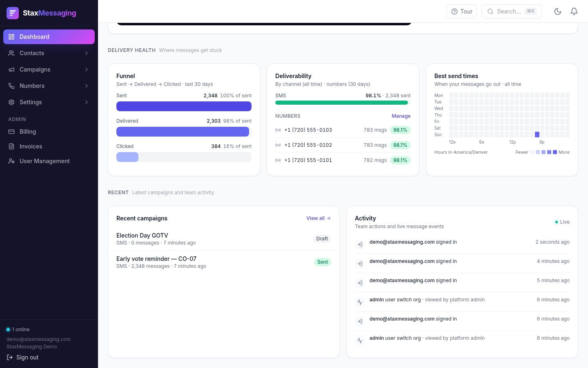
Task: Open notifications bell icon
Action: (574, 11)
